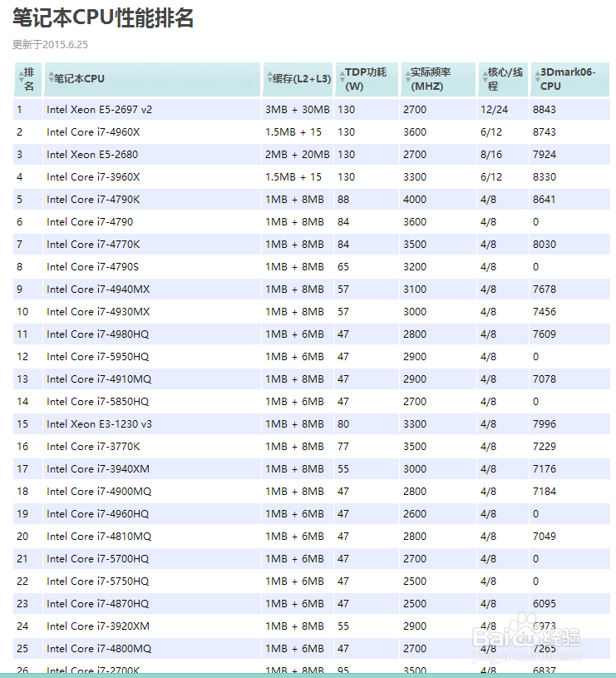Viewport: 616px width, 678px height.
Task: Click TDP value 88
Action: pyautogui.click(x=343, y=200)
